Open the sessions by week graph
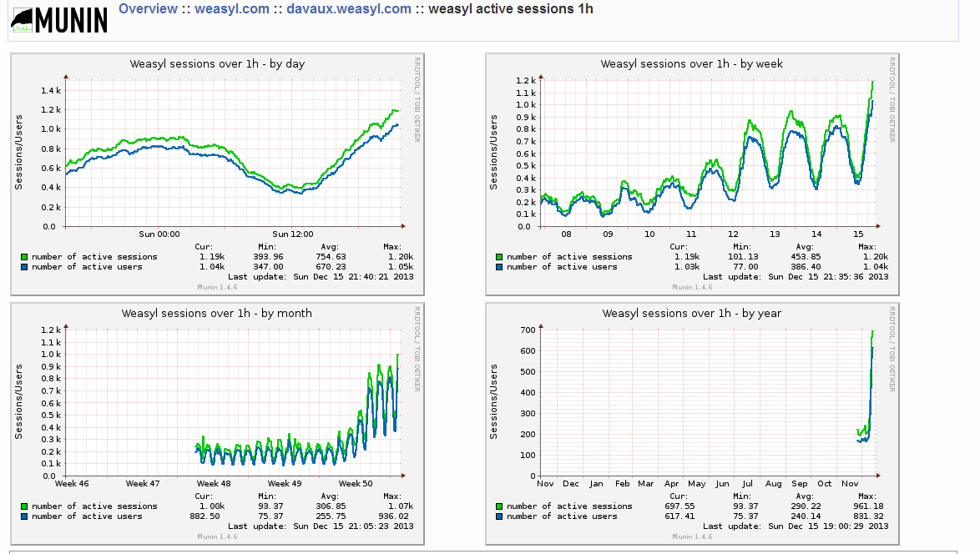 [x=693, y=174]
